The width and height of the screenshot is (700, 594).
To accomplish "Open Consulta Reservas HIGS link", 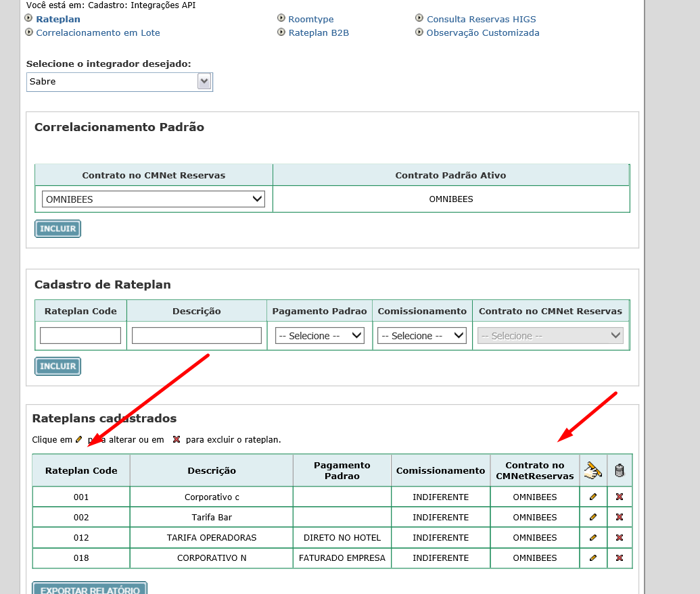I will click(x=482, y=19).
